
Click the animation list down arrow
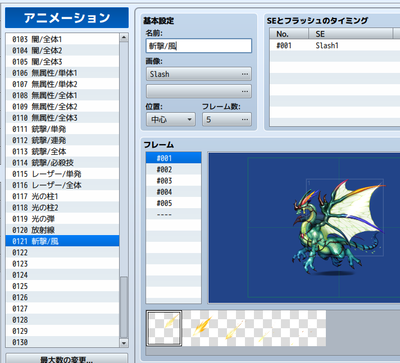(124, 342)
